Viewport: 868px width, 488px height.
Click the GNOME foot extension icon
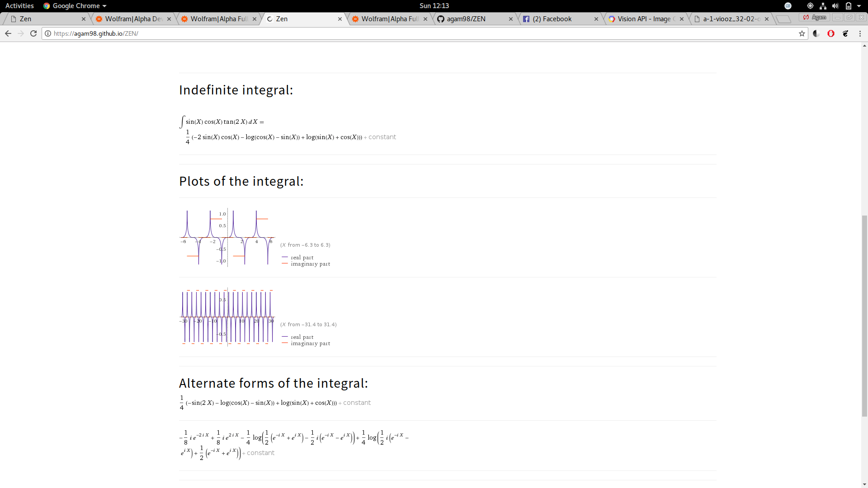pyautogui.click(x=845, y=33)
